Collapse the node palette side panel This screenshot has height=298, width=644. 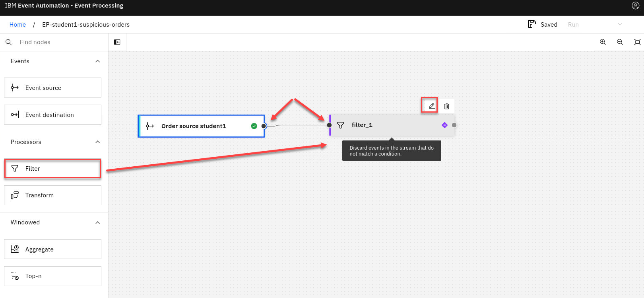[117, 42]
